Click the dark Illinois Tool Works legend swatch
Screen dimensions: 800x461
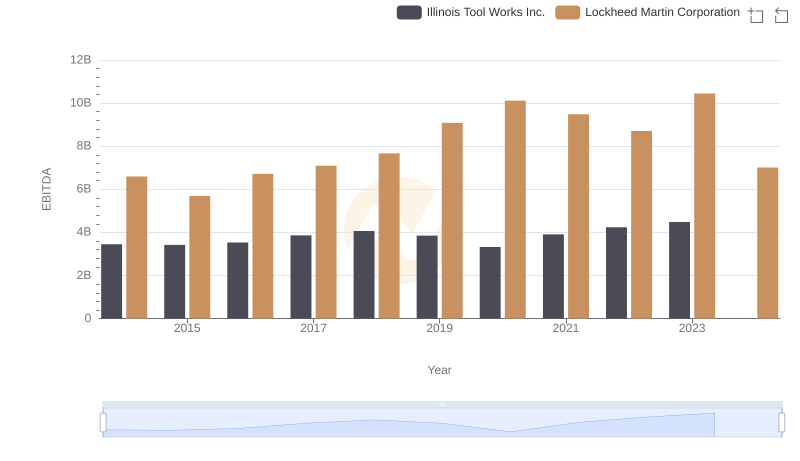tap(409, 12)
